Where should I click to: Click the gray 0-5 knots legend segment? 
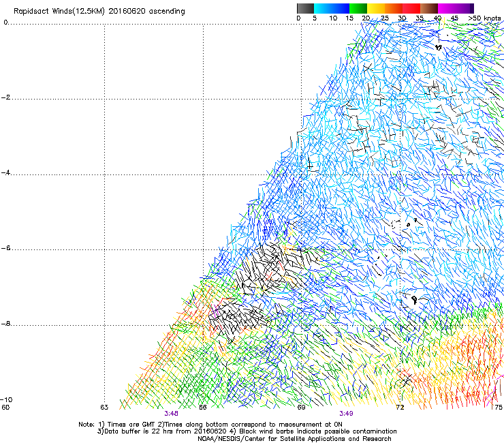(305, 8)
